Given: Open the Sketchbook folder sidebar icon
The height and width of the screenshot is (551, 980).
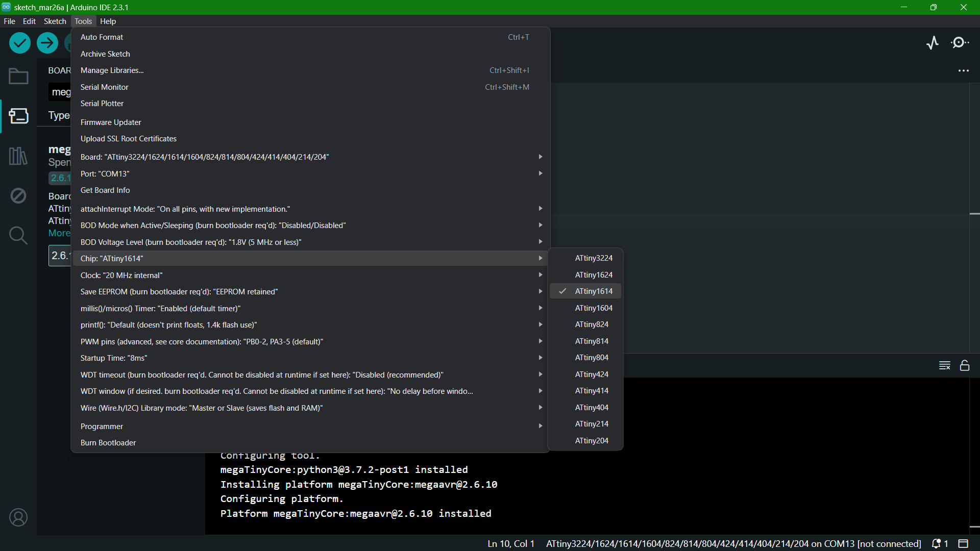Looking at the screenshot, I should coord(18,77).
